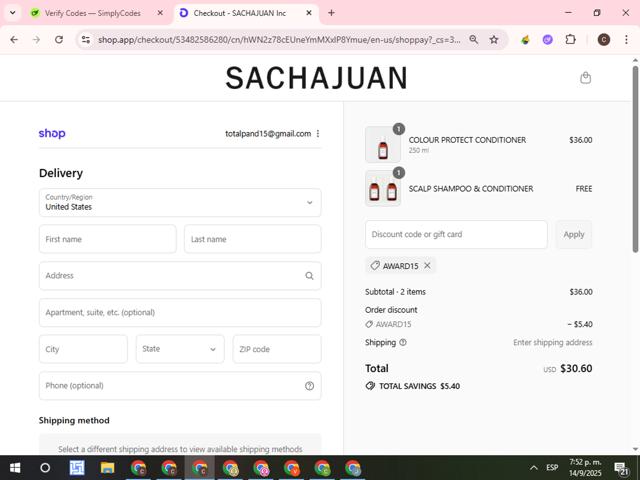
Task: Click into the Address field
Action: (180, 276)
